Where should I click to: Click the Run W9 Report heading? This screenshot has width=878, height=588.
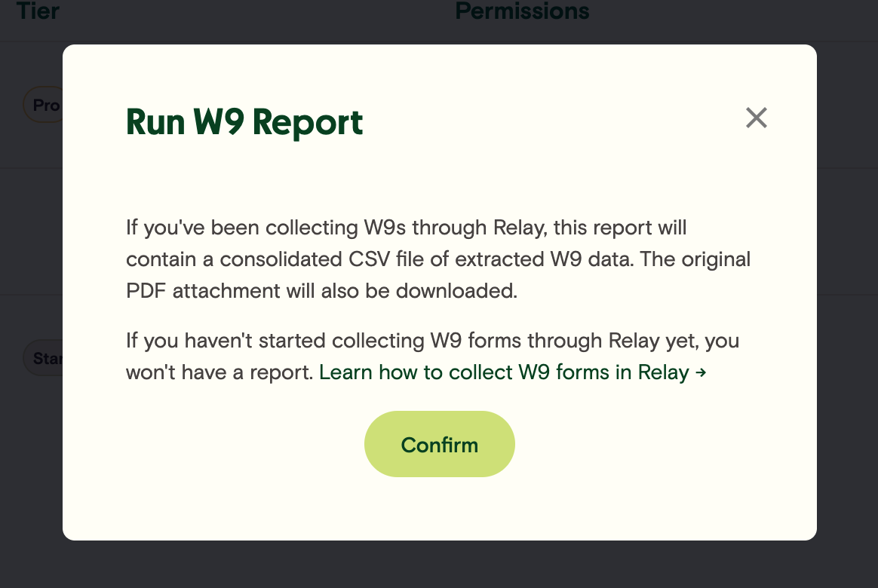(x=244, y=122)
